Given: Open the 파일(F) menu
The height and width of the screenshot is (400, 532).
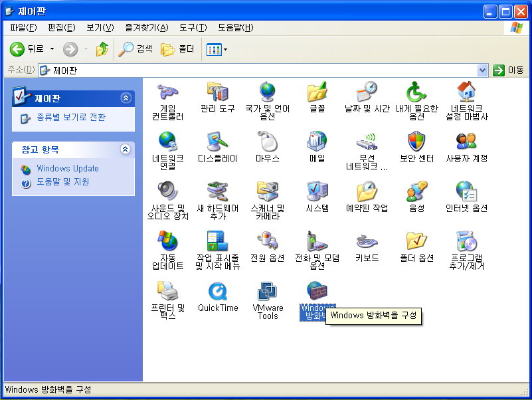Looking at the screenshot, I should pos(23,27).
